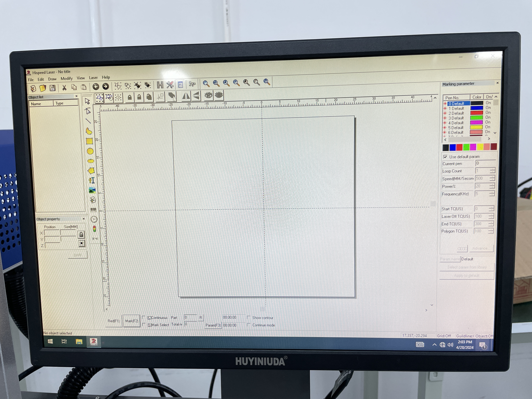Click the Hatch tool icon
The height and width of the screenshot is (399, 532).
click(x=160, y=85)
